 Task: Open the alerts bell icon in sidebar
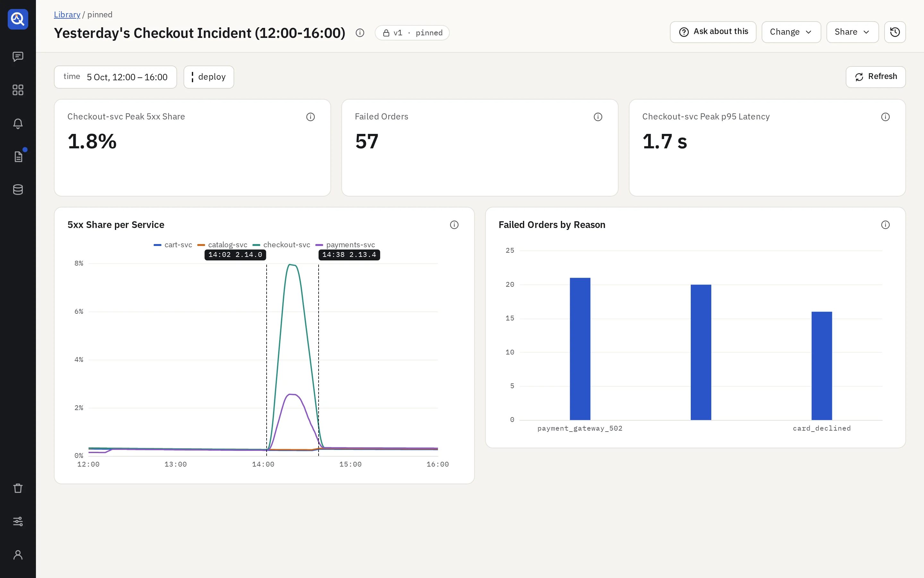tap(18, 124)
